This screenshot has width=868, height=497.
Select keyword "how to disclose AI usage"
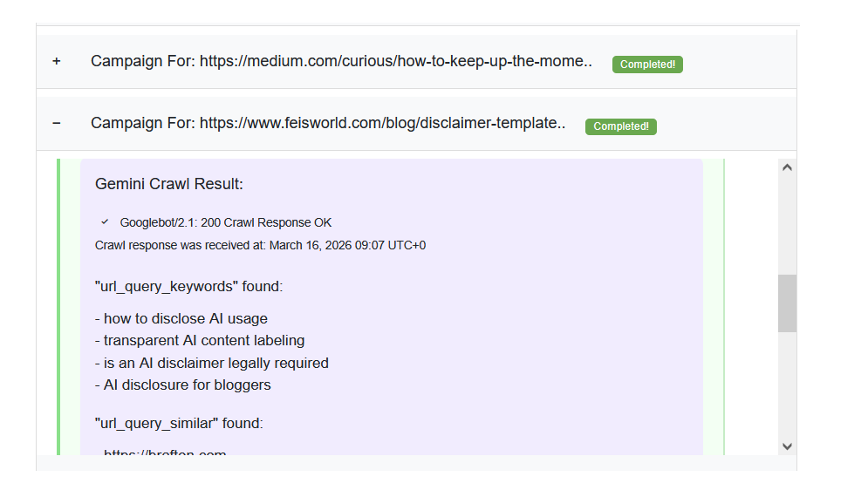[185, 318]
